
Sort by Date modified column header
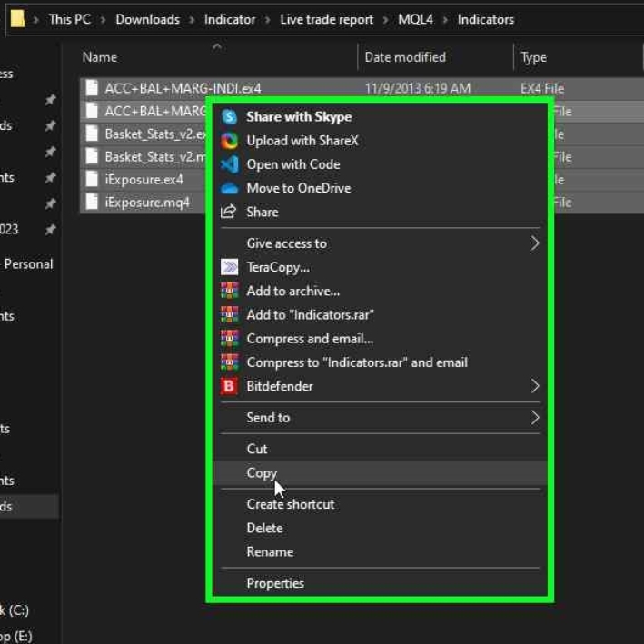click(x=405, y=57)
